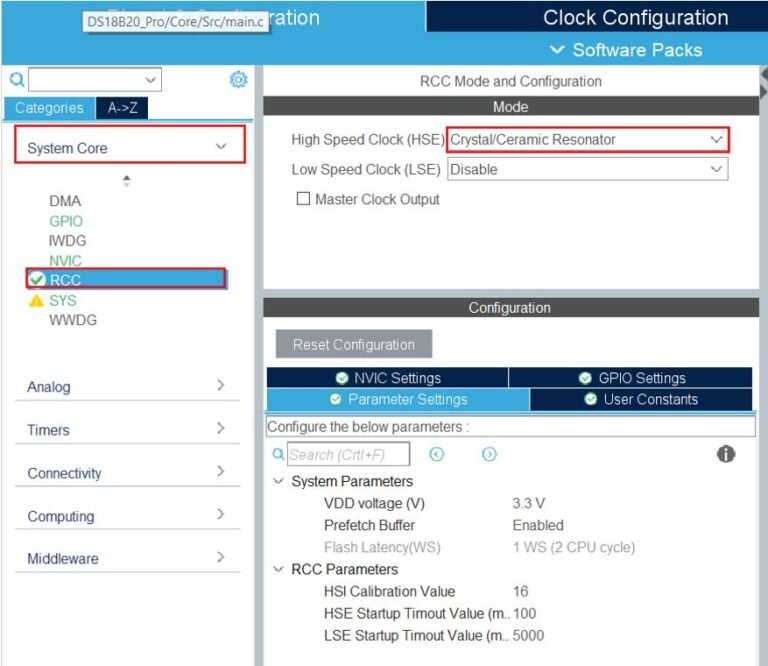768x666 pixels.
Task: Go to previous search result arrow
Action: point(436,454)
